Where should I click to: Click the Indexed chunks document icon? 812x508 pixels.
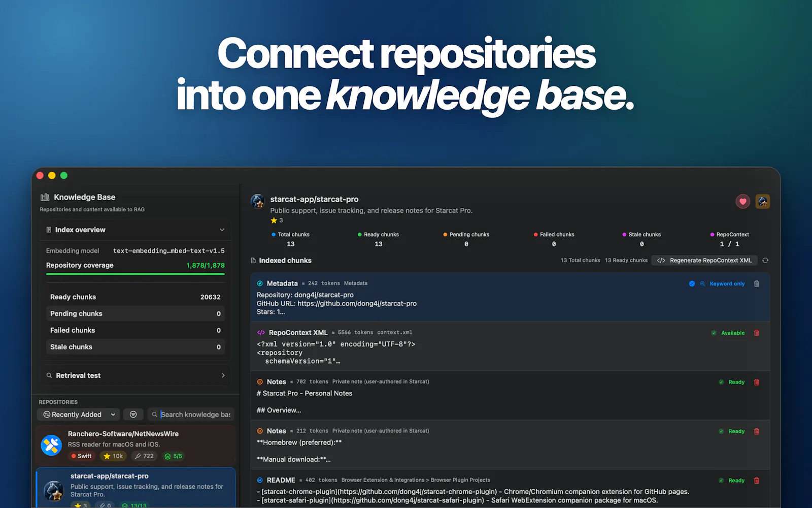pos(253,261)
